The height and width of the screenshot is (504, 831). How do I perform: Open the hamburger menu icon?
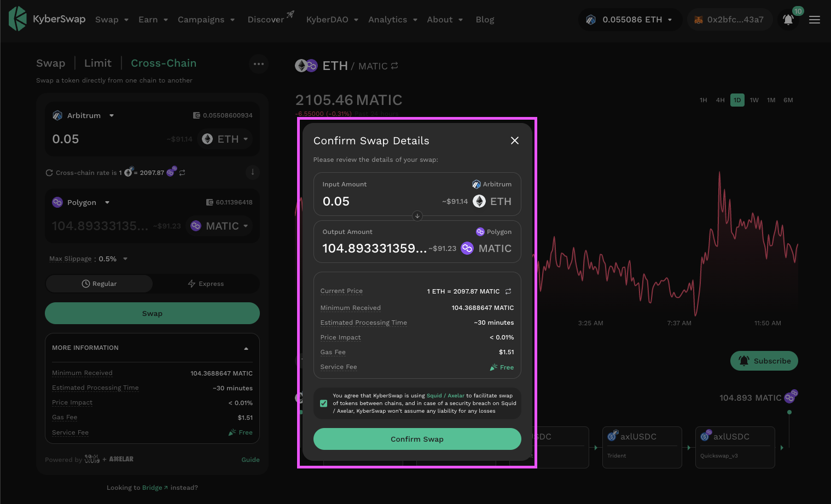[x=814, y=20]
